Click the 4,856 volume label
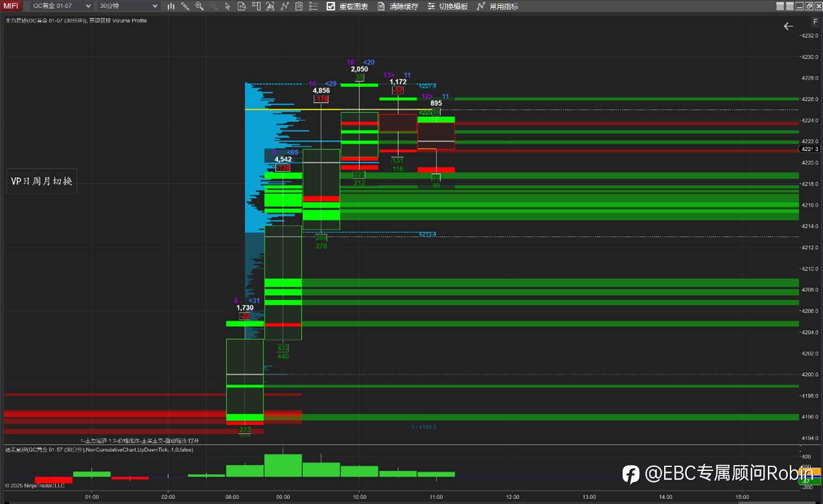The image size is (823, 504). click(x=321, y=91)
